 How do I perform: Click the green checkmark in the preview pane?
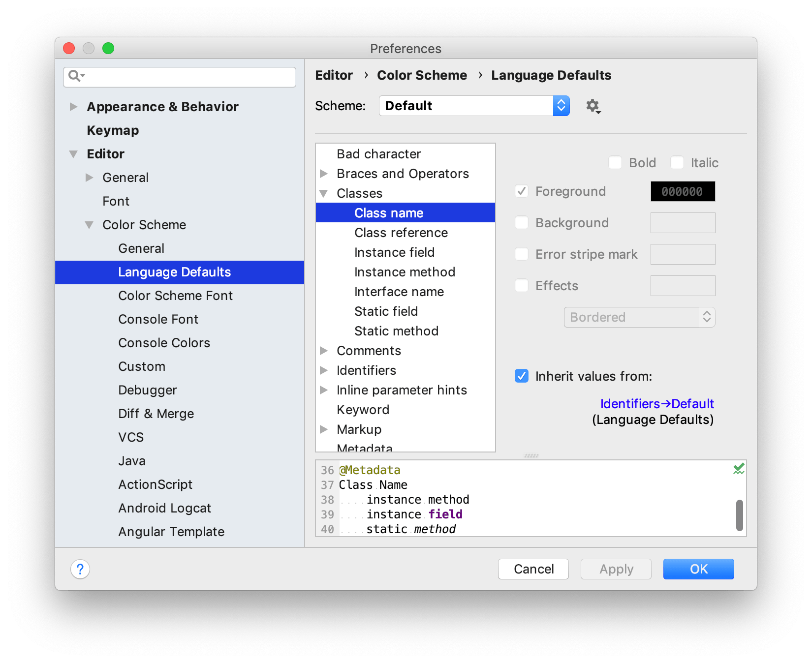[x=738, y=469]
